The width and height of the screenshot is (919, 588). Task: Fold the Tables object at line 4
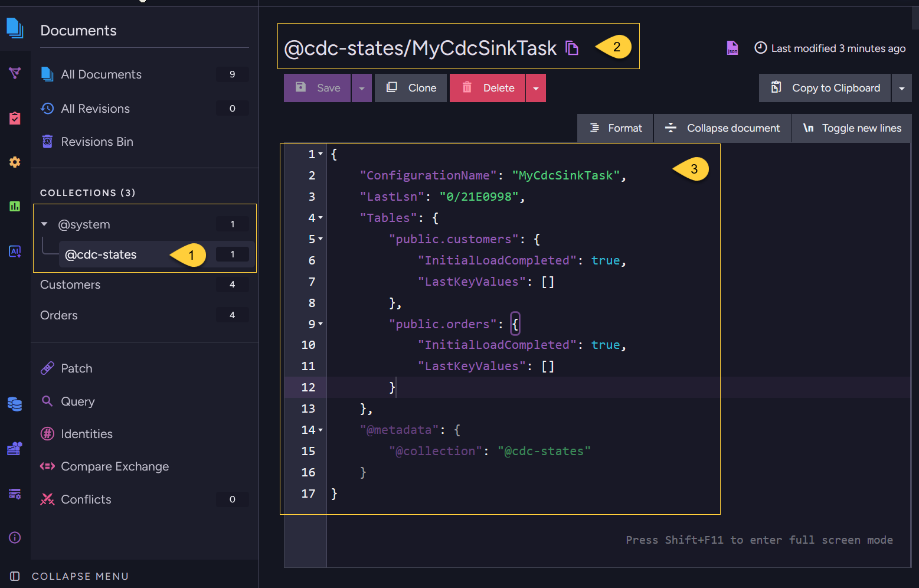[320, 218]
